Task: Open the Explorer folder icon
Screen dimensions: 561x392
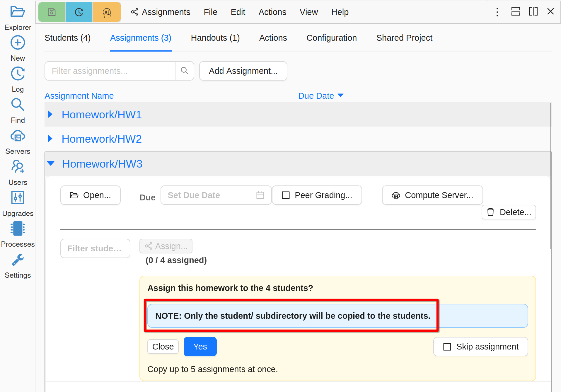Action: click(x=18, y=12)
